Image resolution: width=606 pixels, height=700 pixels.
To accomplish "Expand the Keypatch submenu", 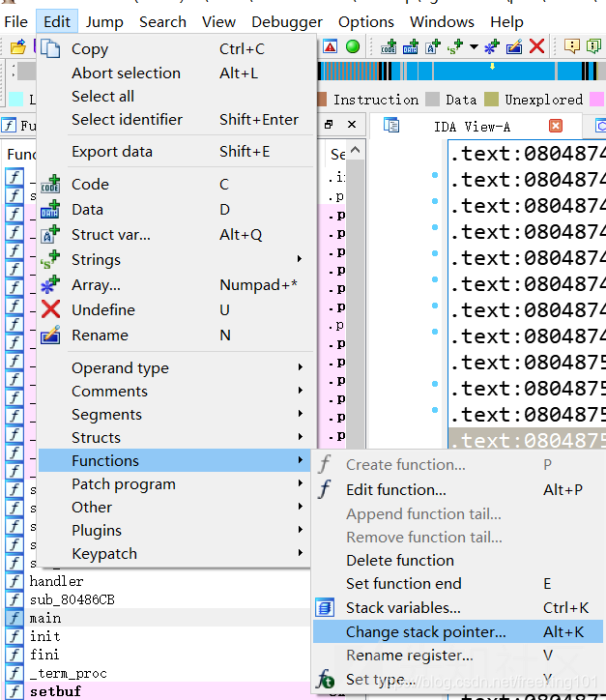I will pyautogui.click(x=176, y=554).
